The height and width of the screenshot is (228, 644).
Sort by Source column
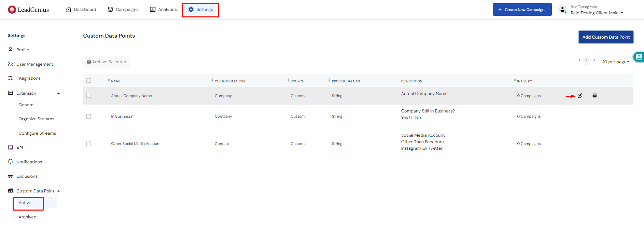click(x=289, y=80)
